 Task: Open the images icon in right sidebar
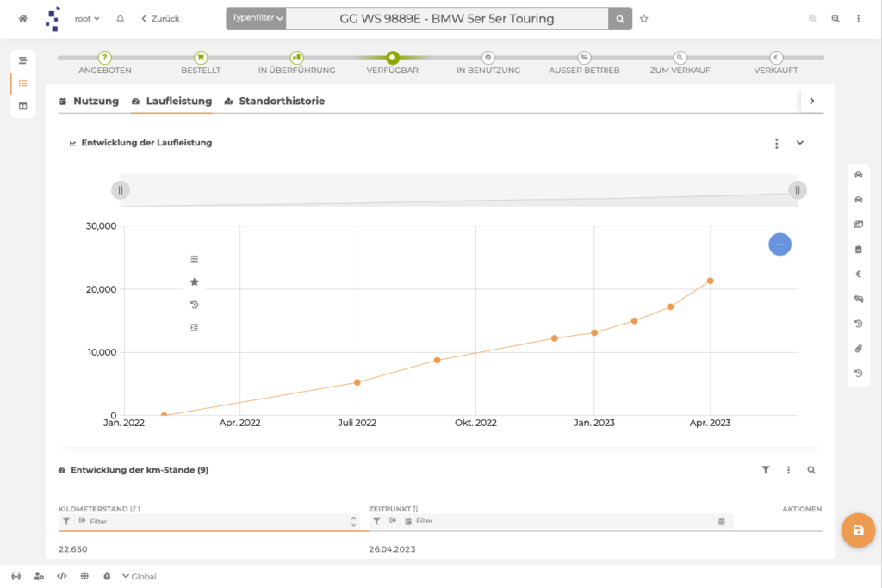[x=859, y=225]
